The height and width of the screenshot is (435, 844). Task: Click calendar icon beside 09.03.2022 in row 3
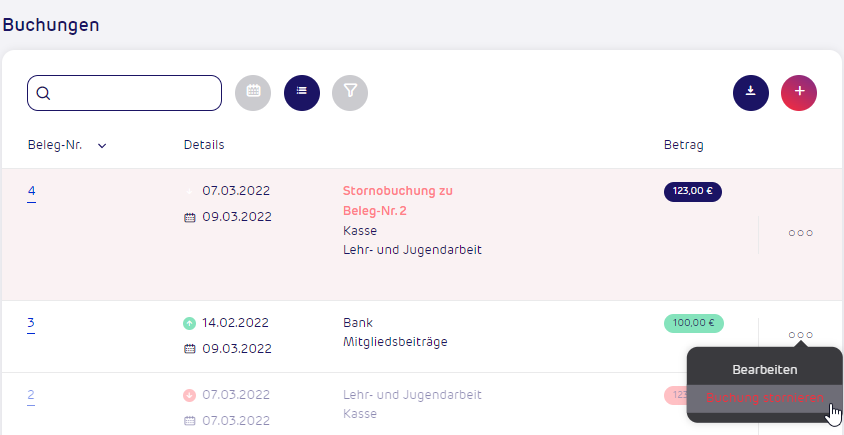(x=189, y=349)
